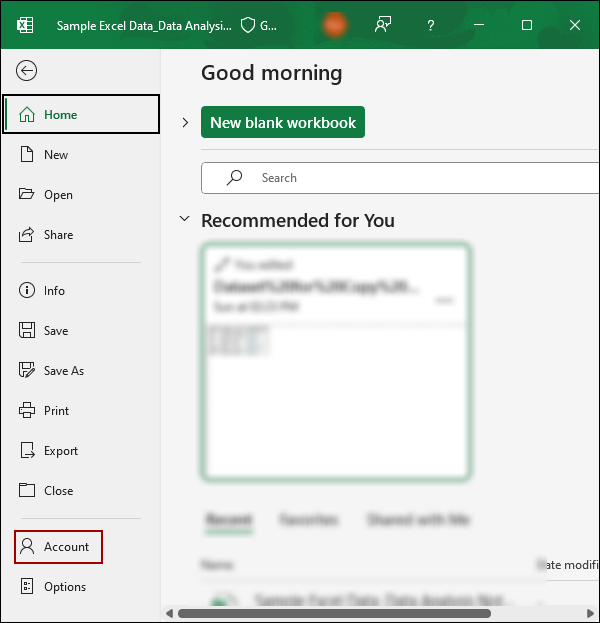Screen dimensions: 600x623
Task: Switch to the Shared with Me tab
Action: click(418, 520)
